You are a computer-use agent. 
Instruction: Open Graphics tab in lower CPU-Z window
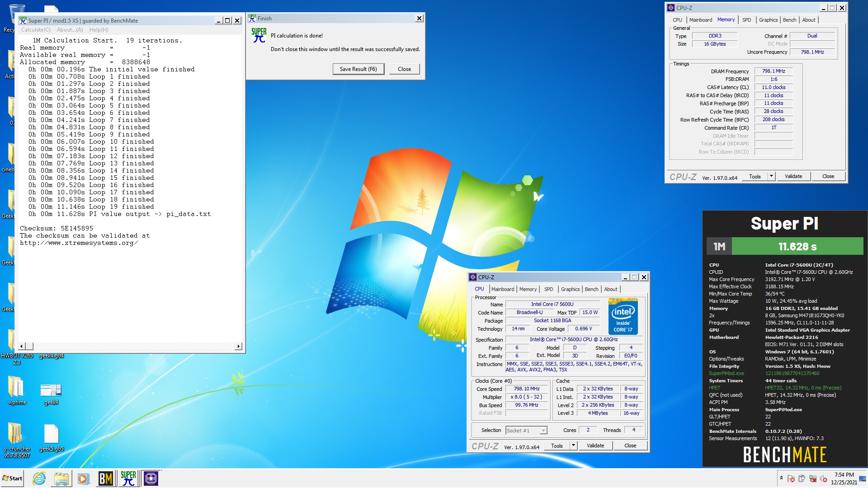pyautogui.click(x=570, y=289)
